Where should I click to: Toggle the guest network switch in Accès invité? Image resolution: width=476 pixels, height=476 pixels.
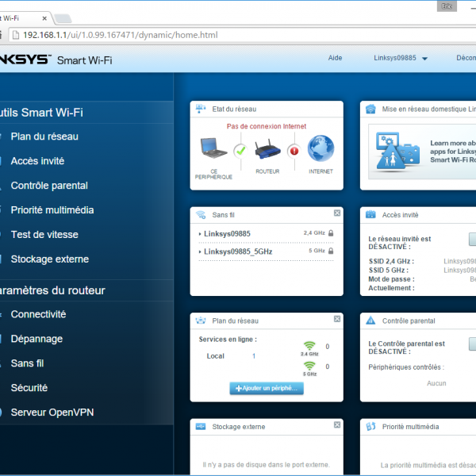point(471,239)
